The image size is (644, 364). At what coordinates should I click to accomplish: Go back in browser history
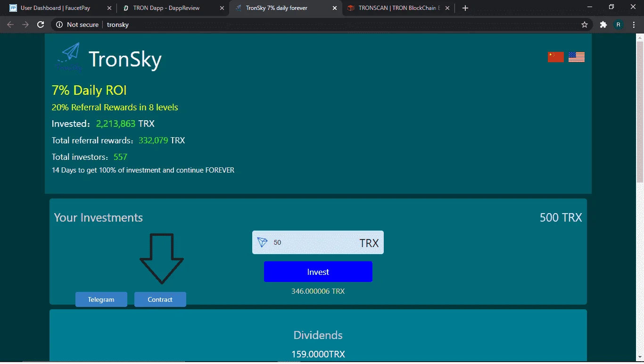click(10, 25)
